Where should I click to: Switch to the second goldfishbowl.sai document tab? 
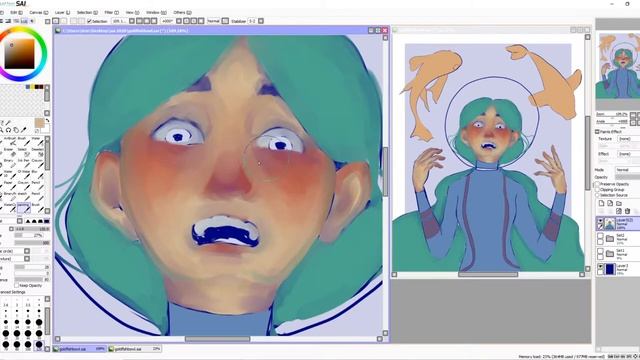[x=135, y=349]
